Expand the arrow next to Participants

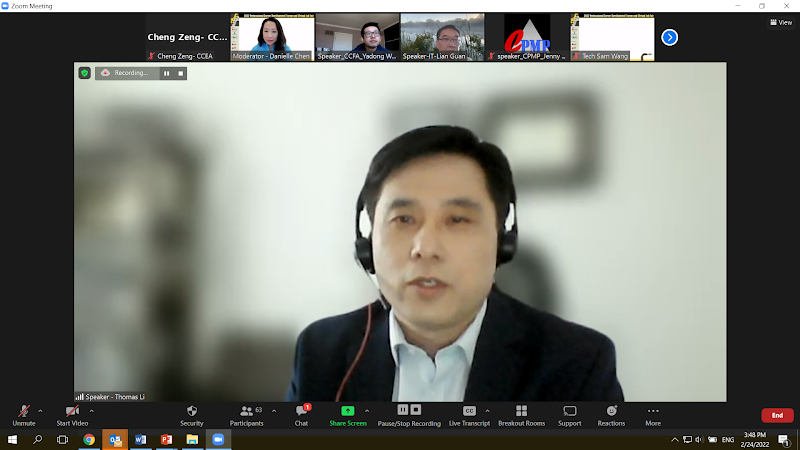coord(274,411)
